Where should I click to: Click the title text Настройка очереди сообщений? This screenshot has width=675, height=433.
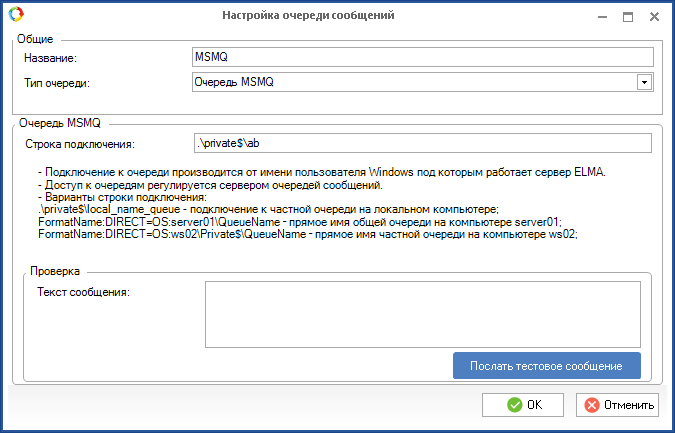click(x=308, y=15)
